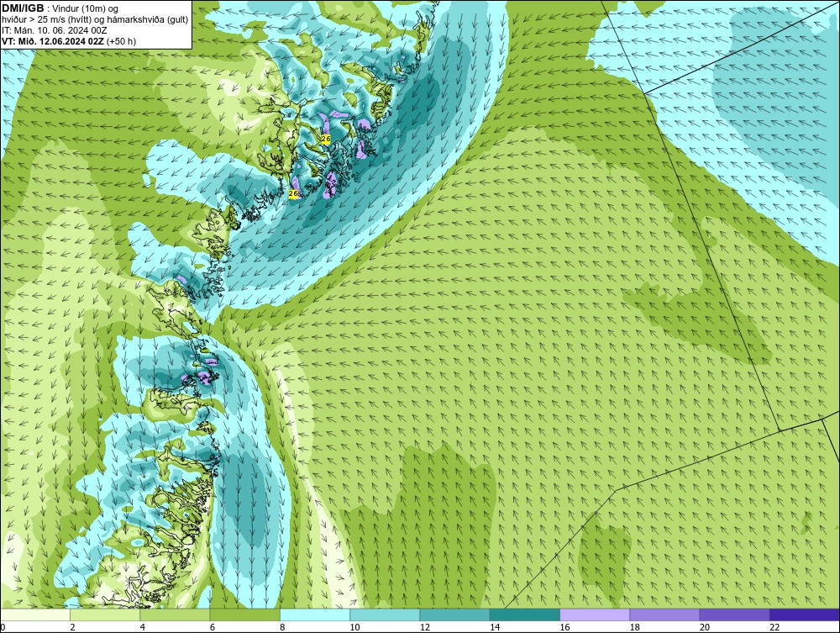Click the scale label '22'
This screenshot has width=840, height=633.
pos(774,628)
